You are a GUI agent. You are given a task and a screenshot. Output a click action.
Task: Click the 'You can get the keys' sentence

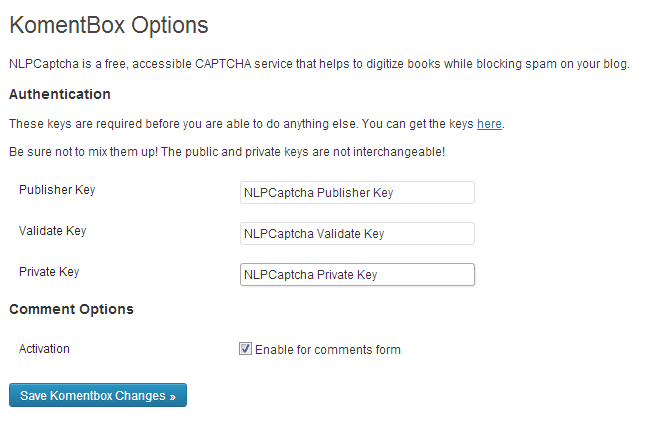[x=433, y=124]
